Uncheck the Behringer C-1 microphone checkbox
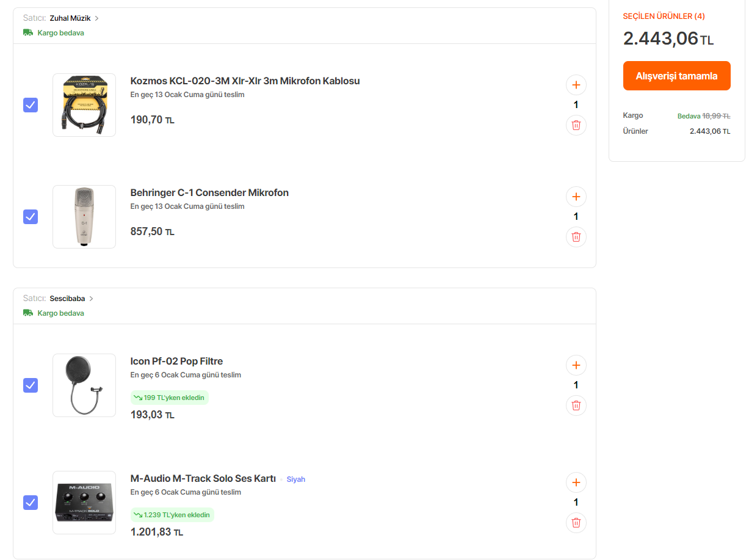Viewport: 749px width, 560px height. pos(31,217)
